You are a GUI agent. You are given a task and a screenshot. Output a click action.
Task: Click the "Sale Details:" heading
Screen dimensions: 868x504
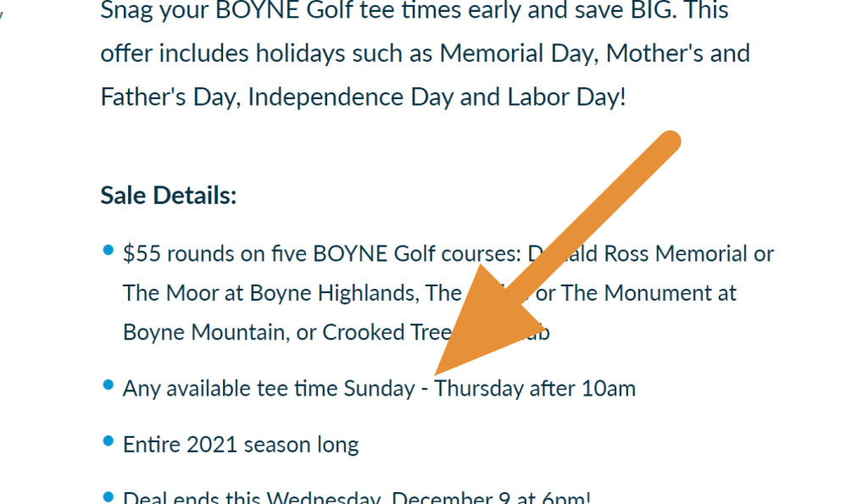click(168, 196)
